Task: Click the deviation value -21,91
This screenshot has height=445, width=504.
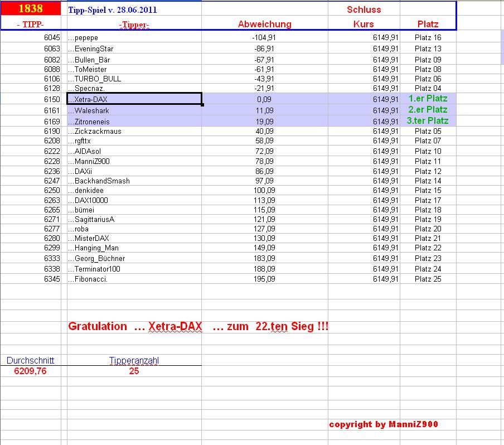Action: (x=264, y=88)
